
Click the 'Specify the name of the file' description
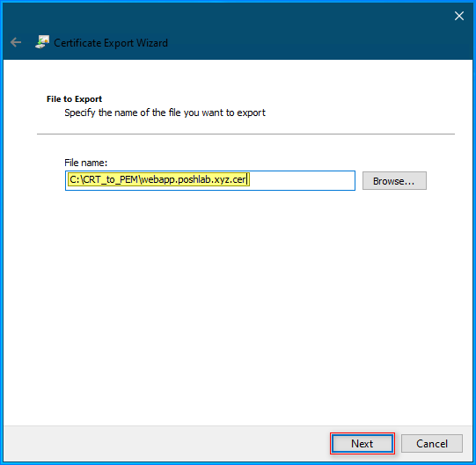coord(165,113)
